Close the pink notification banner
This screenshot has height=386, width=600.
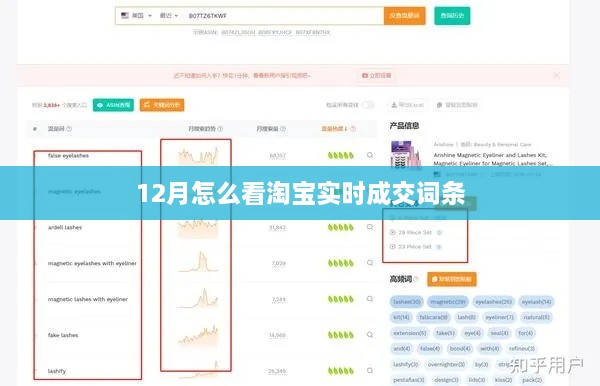pos(556,75)
